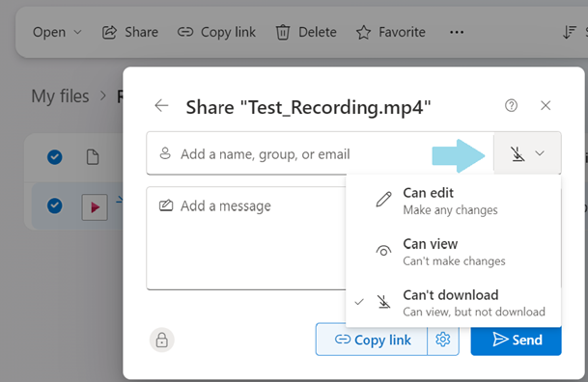The width and height of the screenshot is (588, 382).
Task: Click the link settings gear icon
Action: click(x=443, y=340)
